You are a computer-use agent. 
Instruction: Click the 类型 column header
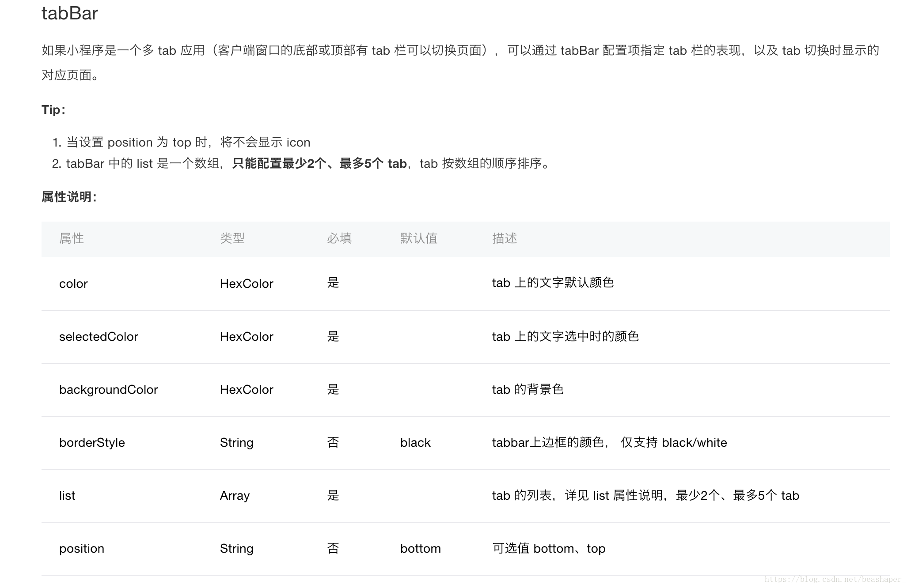[x=232, y=239]
